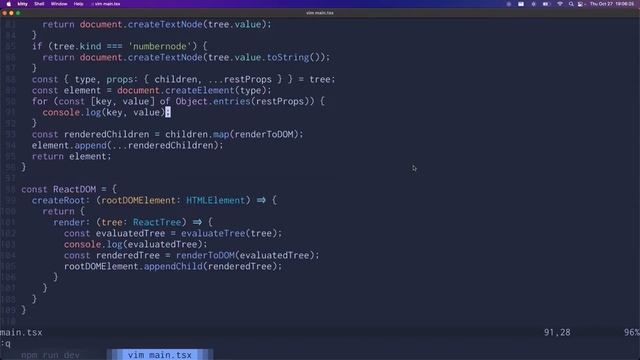
Task: Close the kitty window with red button
Action: point(4,13)
